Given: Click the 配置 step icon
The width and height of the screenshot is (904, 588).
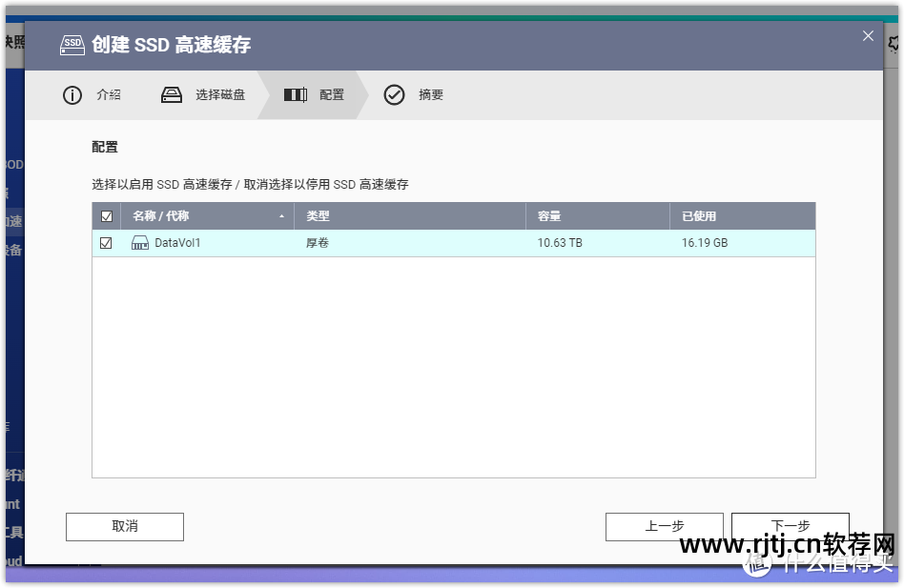Looking at the screenshot, I should coord(296,95).
